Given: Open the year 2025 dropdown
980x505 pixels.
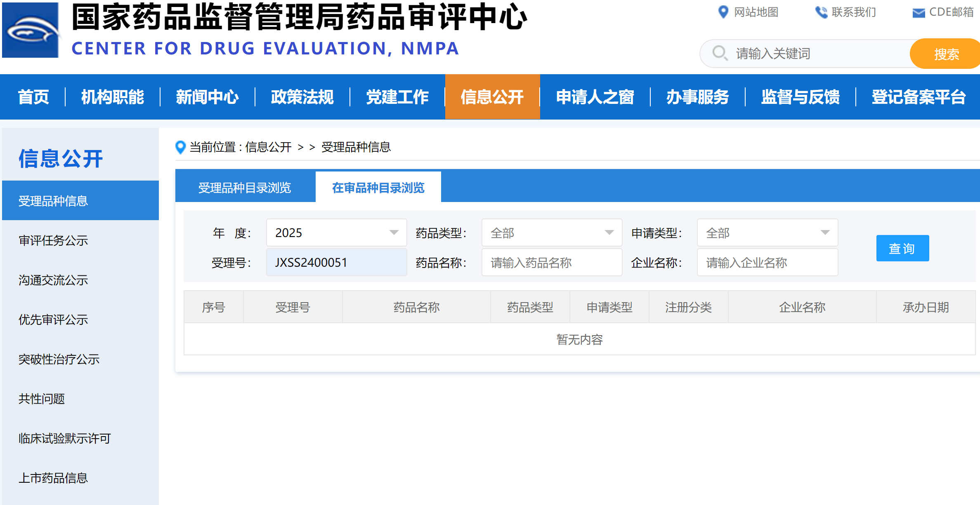Looking at the screenshot, I should click(x=336, y=233).
